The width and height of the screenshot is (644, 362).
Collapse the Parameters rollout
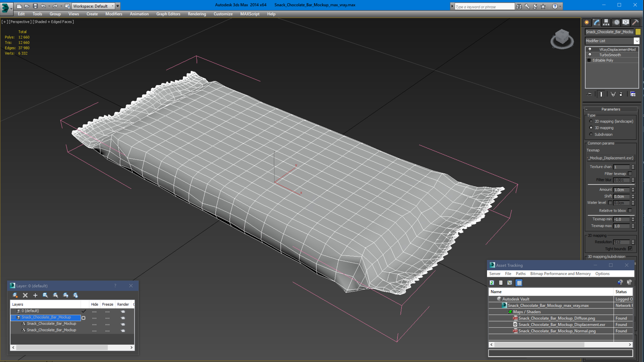[x=611, y=109]
